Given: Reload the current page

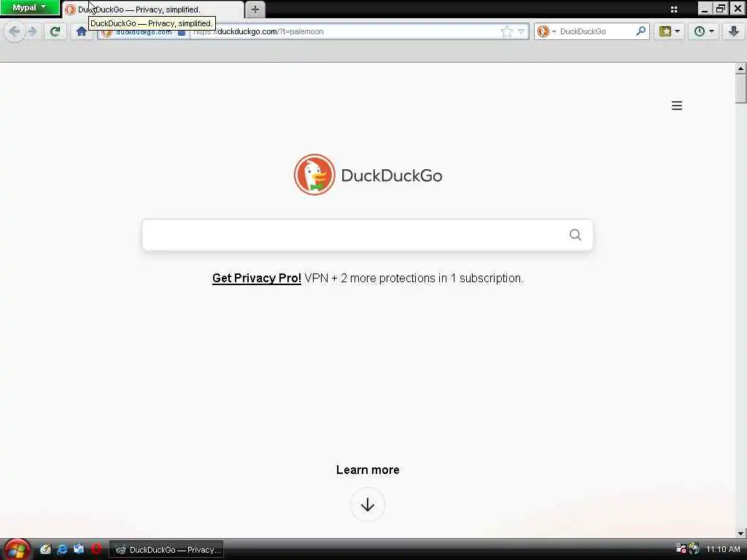Looking at the screenshot, I should (x=55, y=31).
